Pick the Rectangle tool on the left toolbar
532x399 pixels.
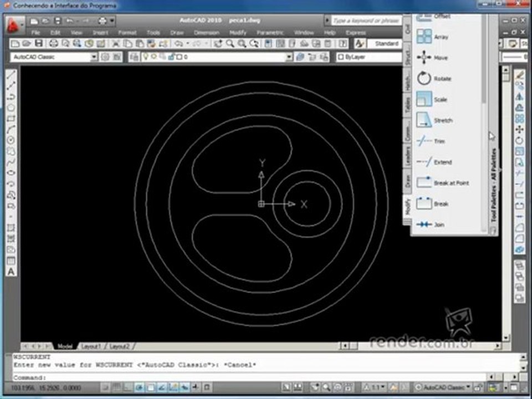[11, 119]
